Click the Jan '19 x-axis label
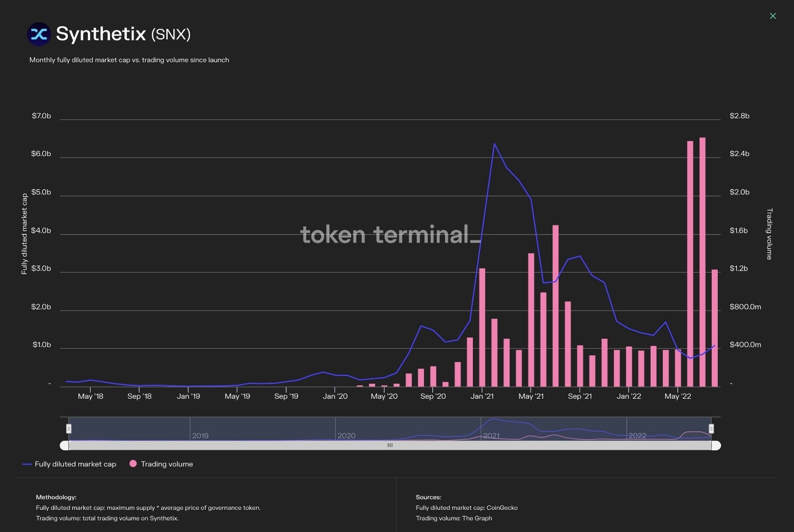Screen dimensions: 794x532 click(x=188, y=397)
